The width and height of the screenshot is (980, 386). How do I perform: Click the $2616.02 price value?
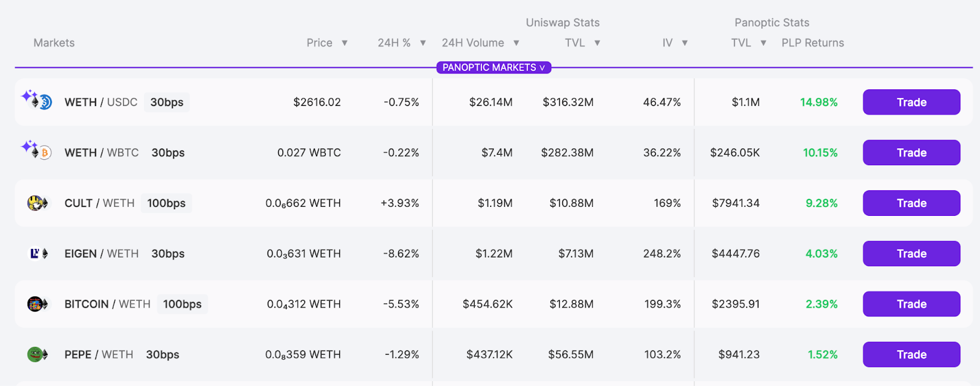click(317, 102)
